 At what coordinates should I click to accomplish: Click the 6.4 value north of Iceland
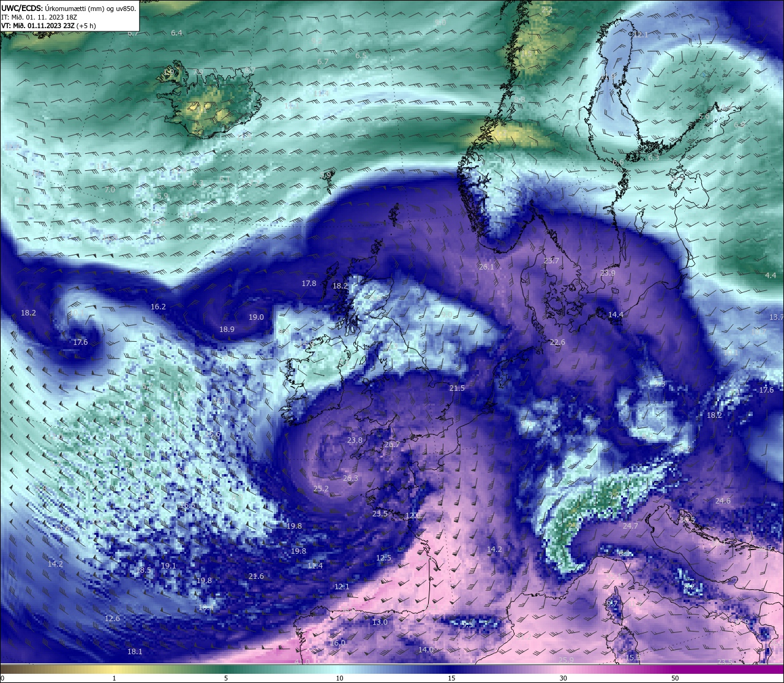pos(176,32)
